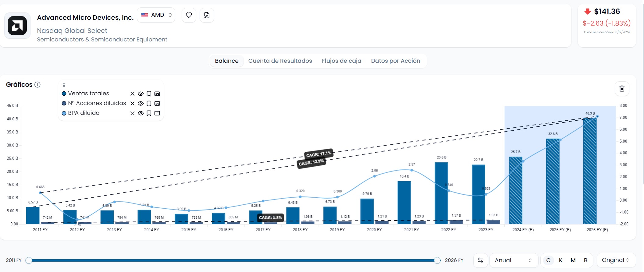The width and height of the screenshot is (644, 272).
Task: Toggle visibility of Nº Acciones diluidas
Action: tap(141, 104)
